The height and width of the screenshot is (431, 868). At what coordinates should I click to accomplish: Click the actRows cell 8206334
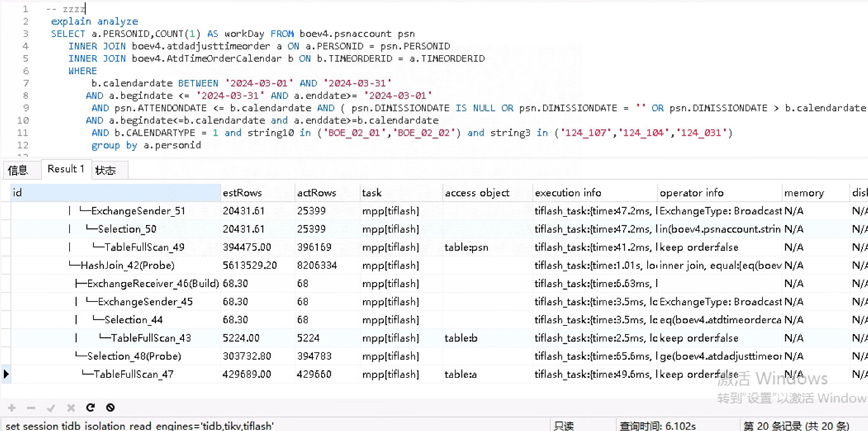(x=327, y=266)
